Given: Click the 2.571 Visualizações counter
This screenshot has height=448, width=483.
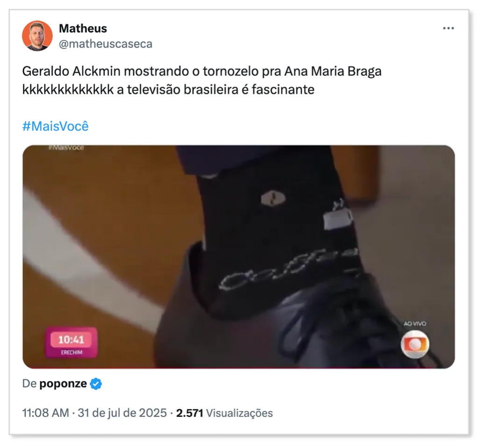Looking at the screenshot, I should point(225,413).
